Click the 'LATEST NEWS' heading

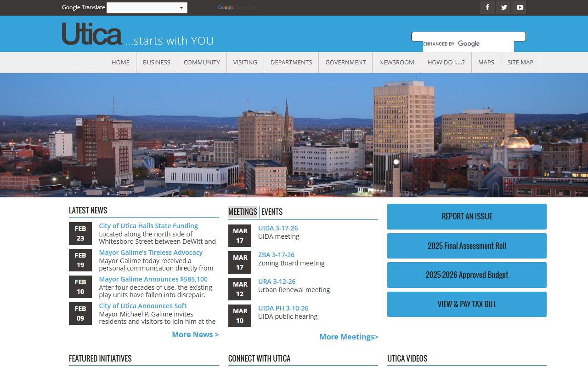[88, 211]
